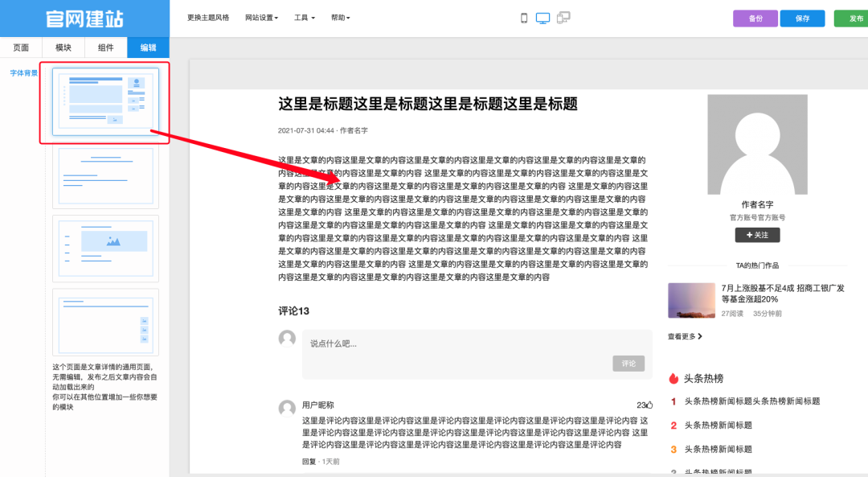This screenshot has height=477, width=868.
Task: Click the 更换主题风格 menu item
Action: (x=208, y=18)
